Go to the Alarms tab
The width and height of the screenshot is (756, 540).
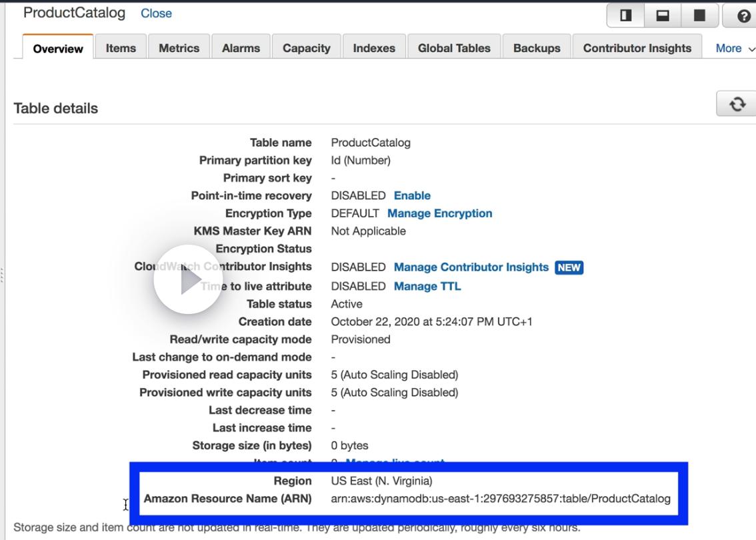pos(241,48)
